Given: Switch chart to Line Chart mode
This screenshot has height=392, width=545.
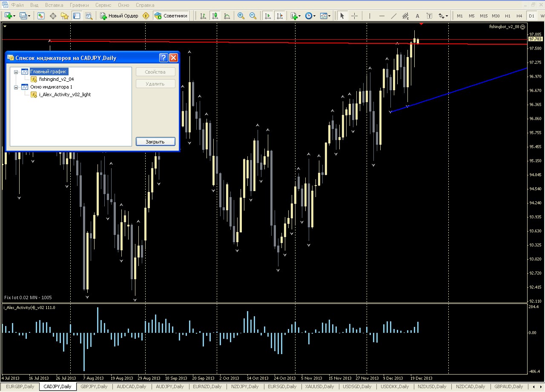Looking at the screenshot, I should tap(227, 16).
